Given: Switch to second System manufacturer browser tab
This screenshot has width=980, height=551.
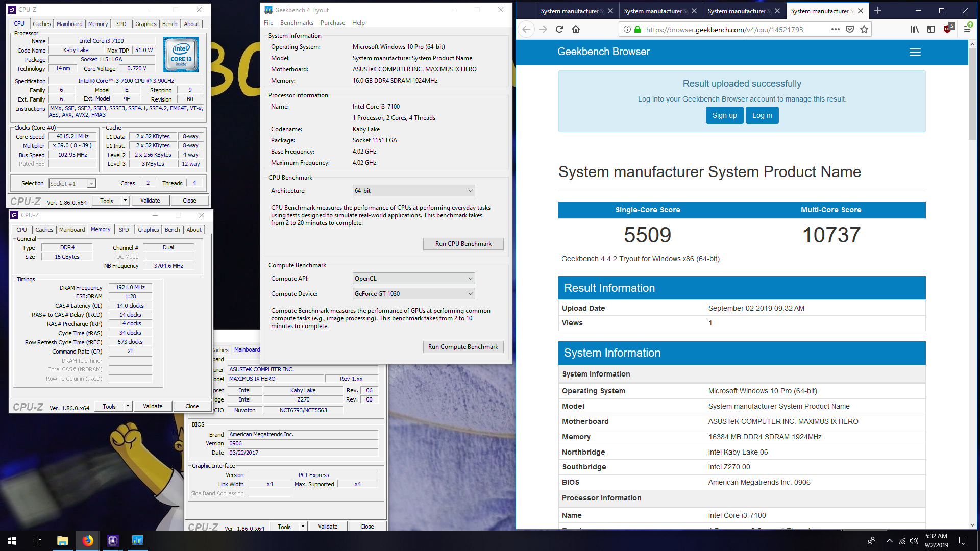Looking at the screenshot, I should (x=655, y=11).
